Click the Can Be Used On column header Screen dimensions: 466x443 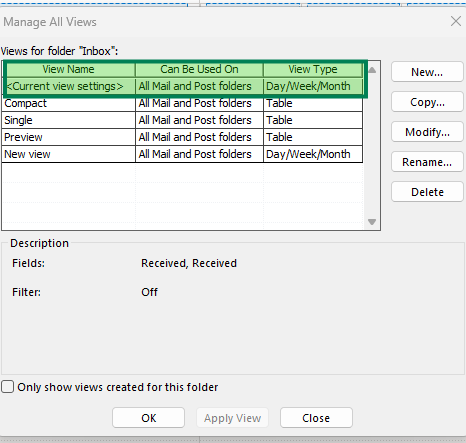(199, 69)
